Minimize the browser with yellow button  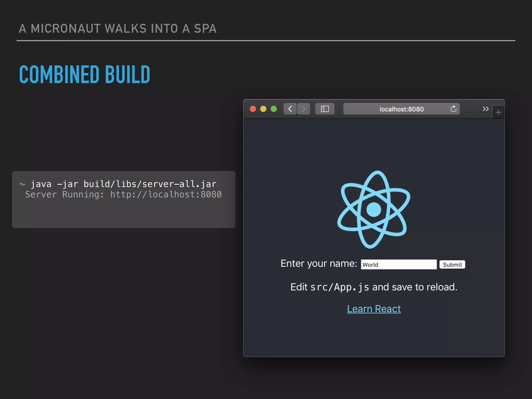[263, 109]
